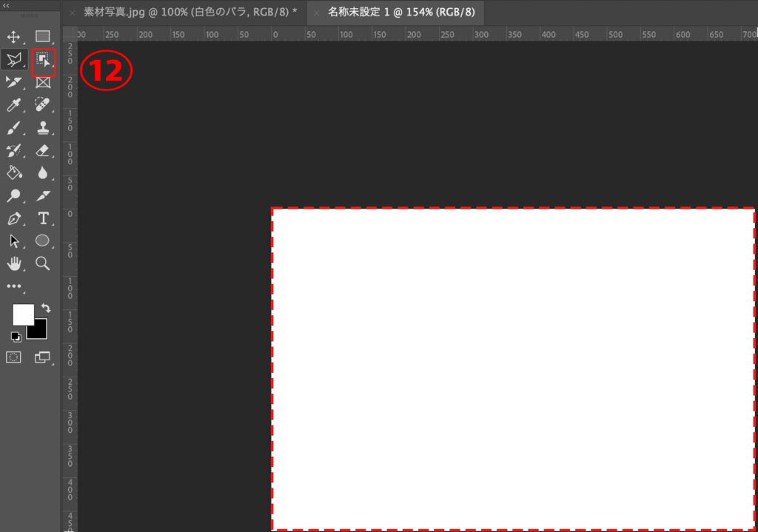Select the Clone Stamp tool
The width and height of the screenshot is (758, 532).
[x=43, y=127]
